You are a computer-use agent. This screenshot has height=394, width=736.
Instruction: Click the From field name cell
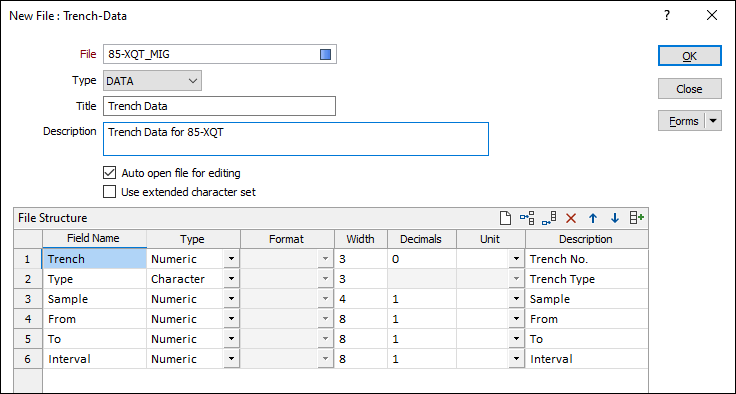point(94,319)
